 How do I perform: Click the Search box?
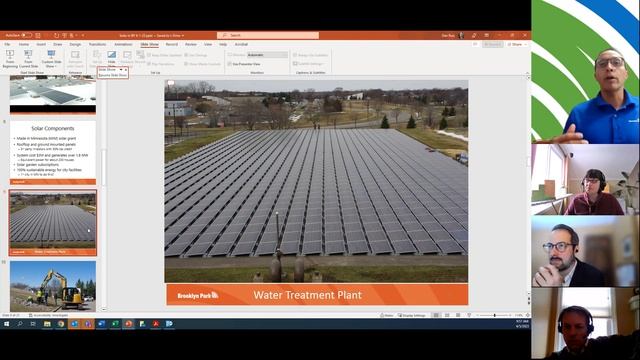(268, 36)
